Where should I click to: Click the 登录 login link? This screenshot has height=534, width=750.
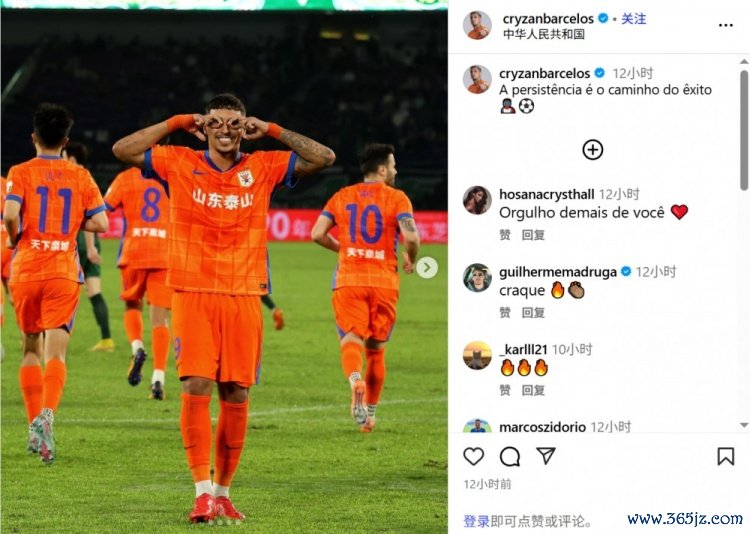click(x=476, y=521)
